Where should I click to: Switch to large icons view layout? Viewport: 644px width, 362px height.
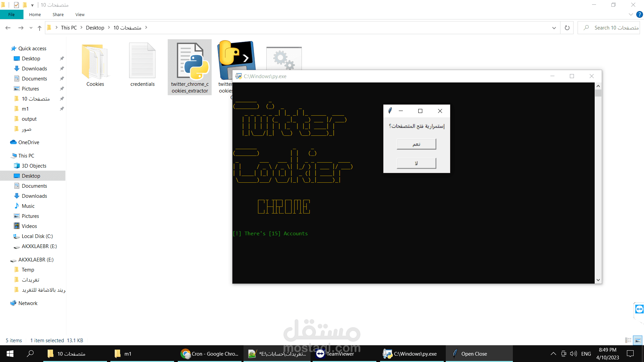638,340
